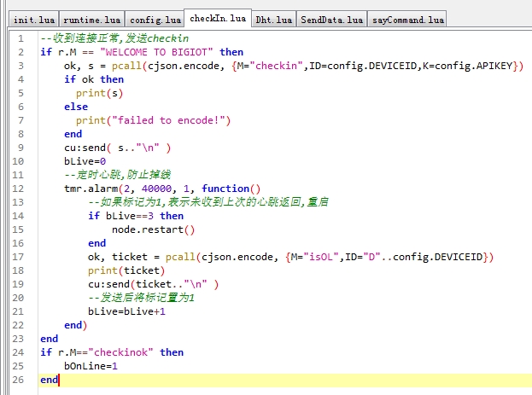Click line number 12 in the gutter
The image size is (532, 395).
click(18, 189)
